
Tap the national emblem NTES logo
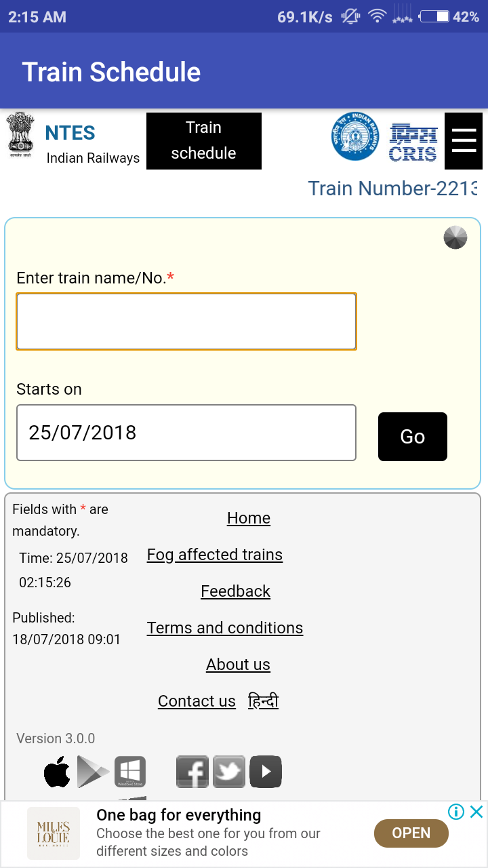[x=20, y=135]
